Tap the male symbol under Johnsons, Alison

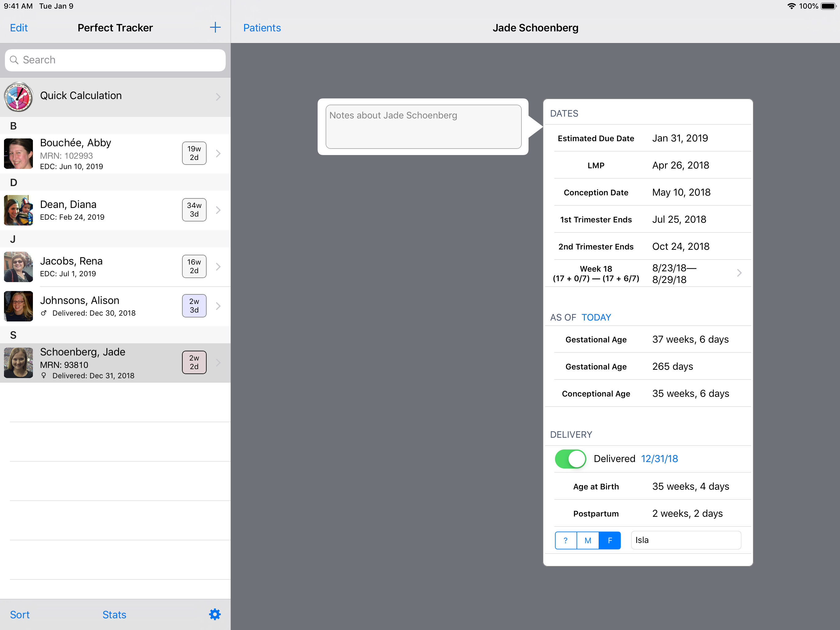[44, 313]
